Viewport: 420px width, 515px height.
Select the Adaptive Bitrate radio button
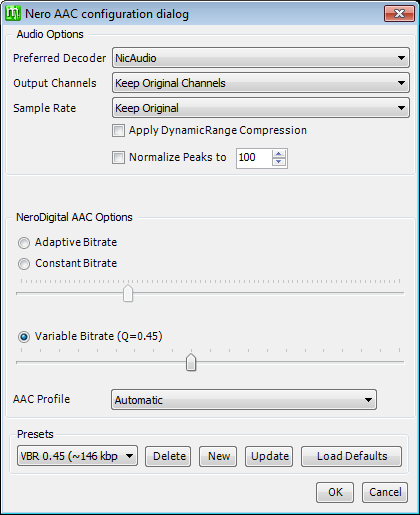24,243
